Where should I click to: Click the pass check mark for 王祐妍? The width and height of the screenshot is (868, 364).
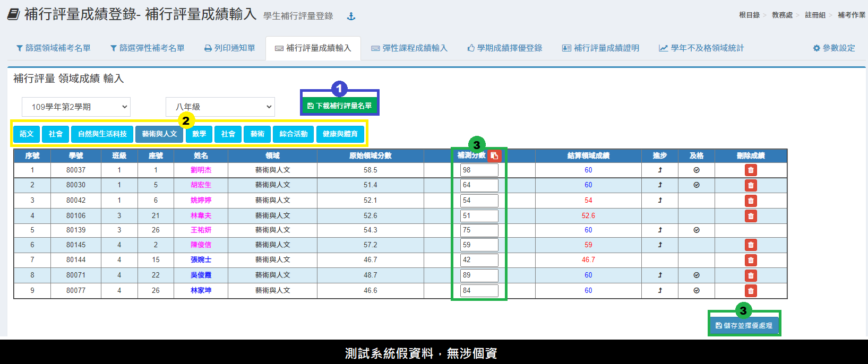click(696, 230)
